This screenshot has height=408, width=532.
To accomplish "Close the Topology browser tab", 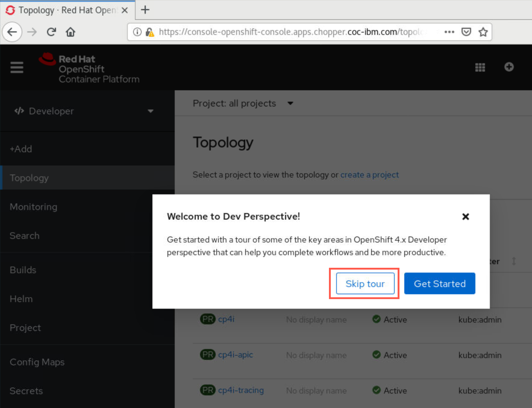I will (125, 10).
